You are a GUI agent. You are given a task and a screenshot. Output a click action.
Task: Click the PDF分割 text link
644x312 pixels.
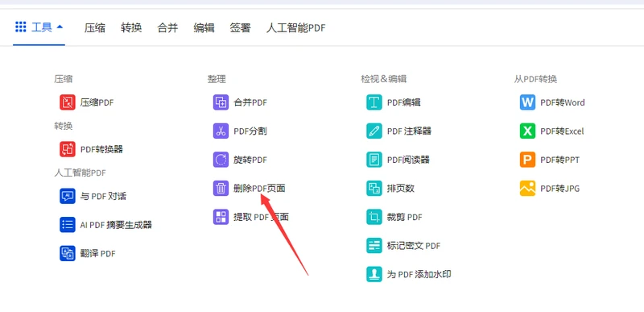[250, 131]
